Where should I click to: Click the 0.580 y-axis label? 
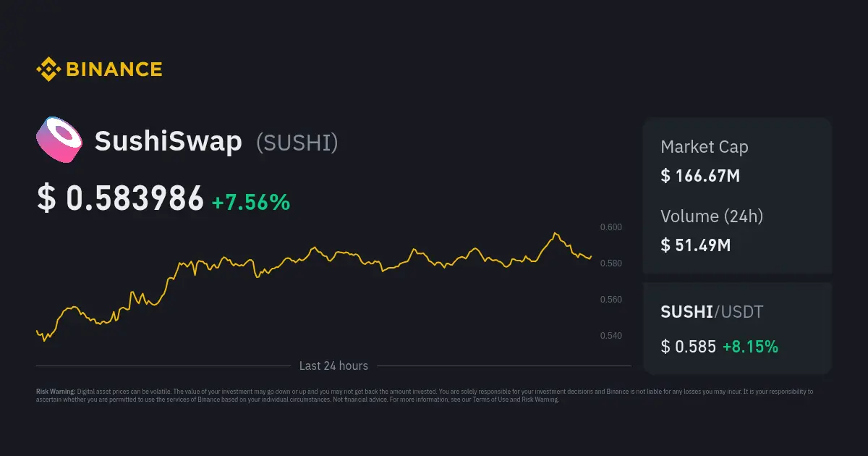point(610,263)
